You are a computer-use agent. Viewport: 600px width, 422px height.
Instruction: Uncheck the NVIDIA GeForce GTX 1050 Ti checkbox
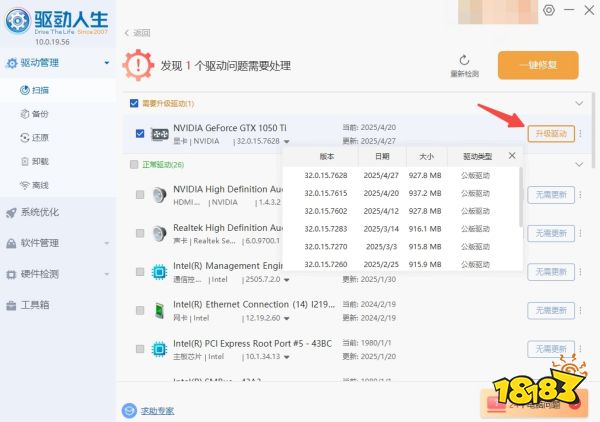[x=140, y=134]
